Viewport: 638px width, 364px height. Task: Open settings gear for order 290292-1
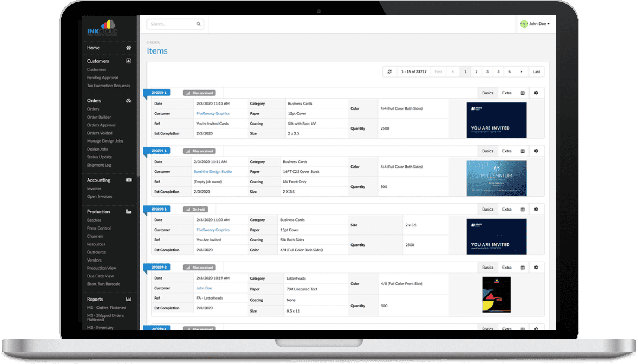click(536, 93)
